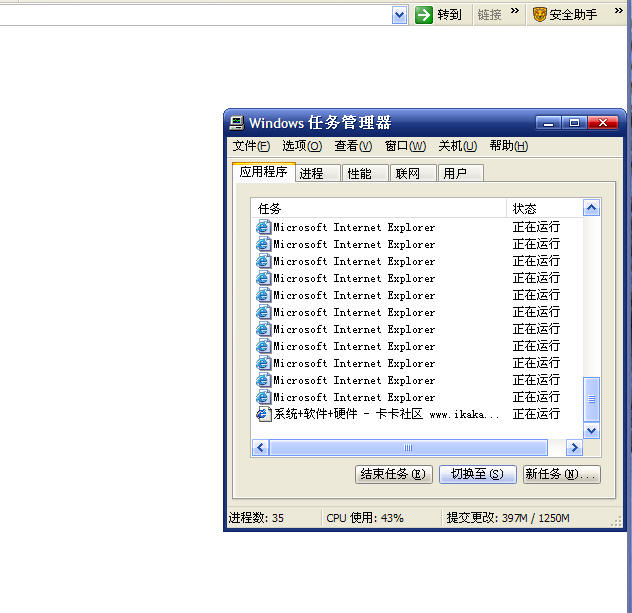Click the task list scroll down arrow
The image size is (632, 613).
(591, 430)
